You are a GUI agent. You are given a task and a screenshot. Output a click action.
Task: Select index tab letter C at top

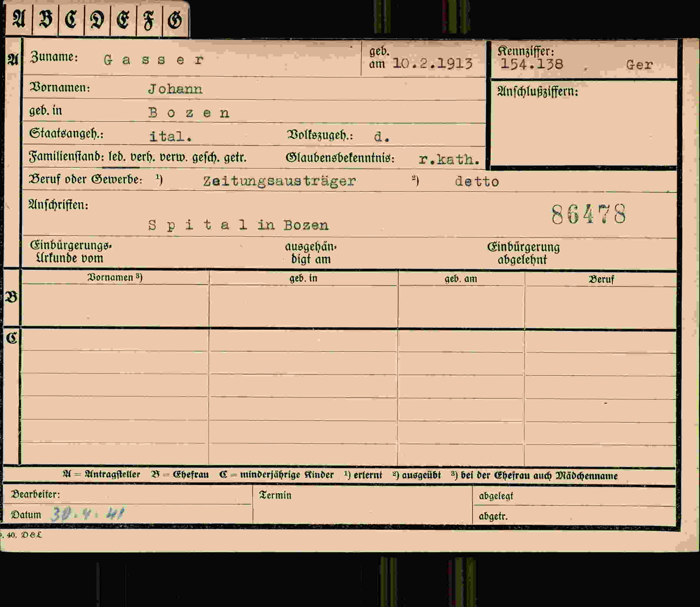71,19
